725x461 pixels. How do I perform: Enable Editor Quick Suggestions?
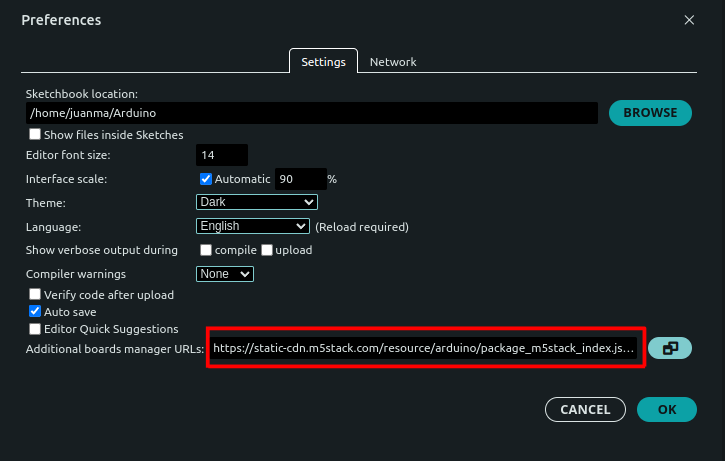(35, 329)
